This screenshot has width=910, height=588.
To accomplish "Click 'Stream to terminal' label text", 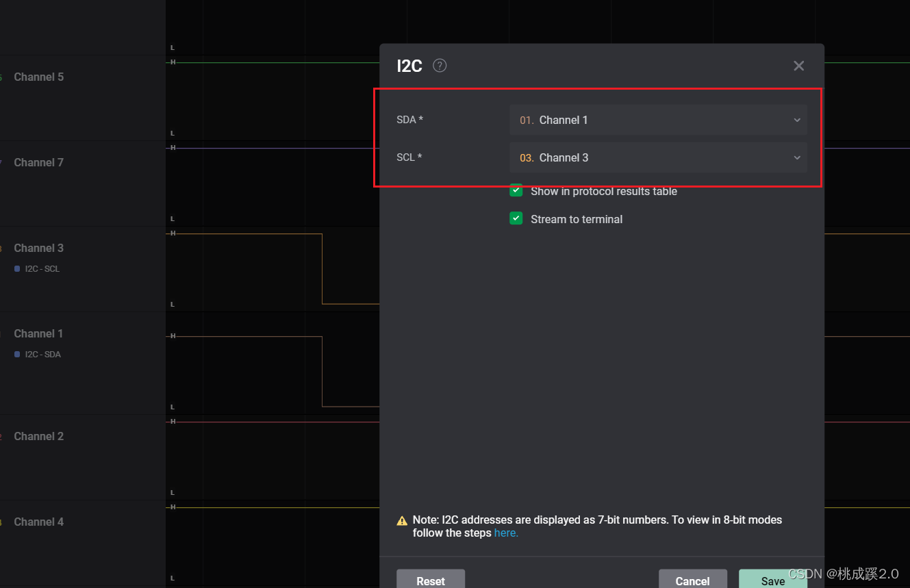I will (x=577, y=219).
